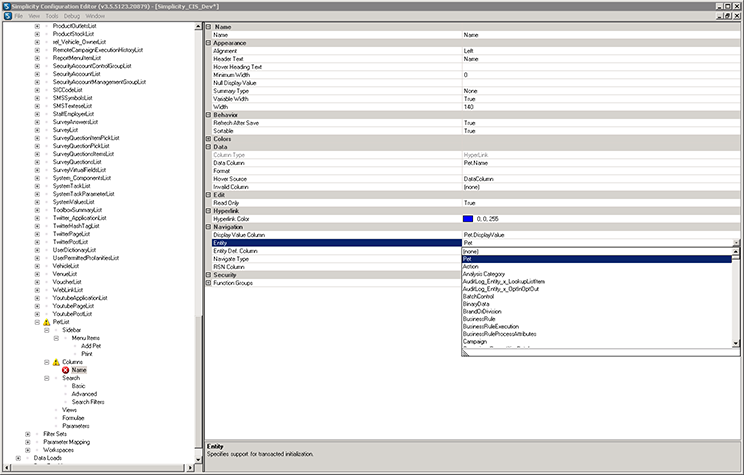Select the Advanced search tree node
This screenshot has width=744, height=475.
tap(84, 394)
